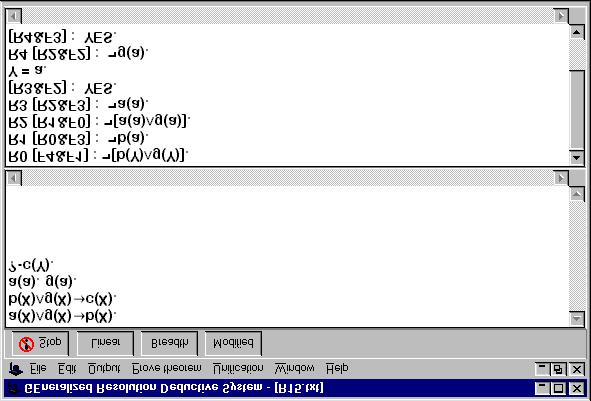This screenshot has width=591, height=401.
Task: Choose the Breadth strategy button
Action: click(x=169, y=343)
